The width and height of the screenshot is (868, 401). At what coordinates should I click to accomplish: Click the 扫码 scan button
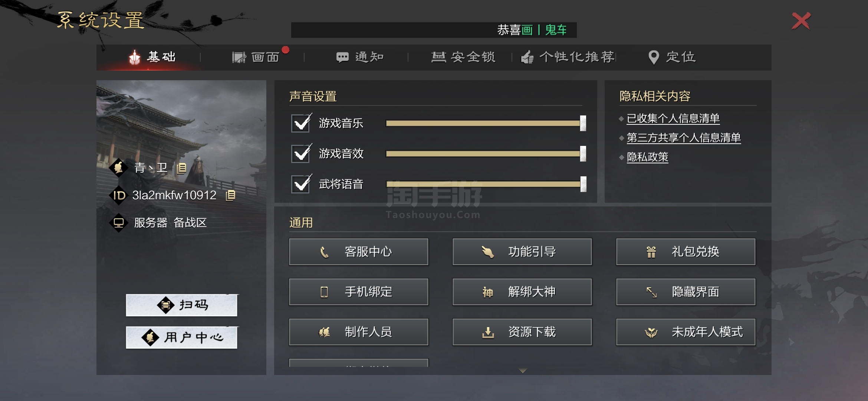[181, 305]
